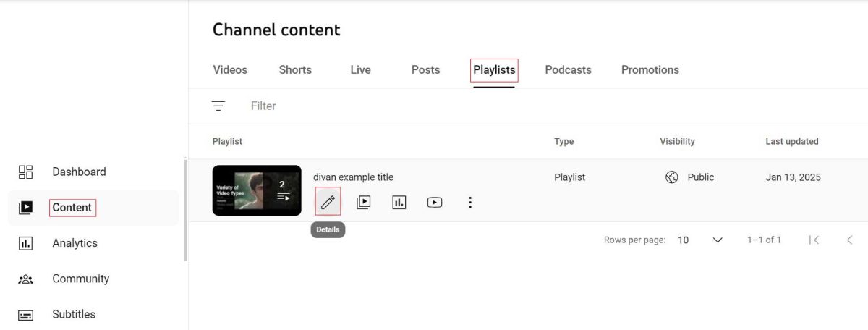Click the Community people icon
868x330 pixels.
[x=25, y=279]
